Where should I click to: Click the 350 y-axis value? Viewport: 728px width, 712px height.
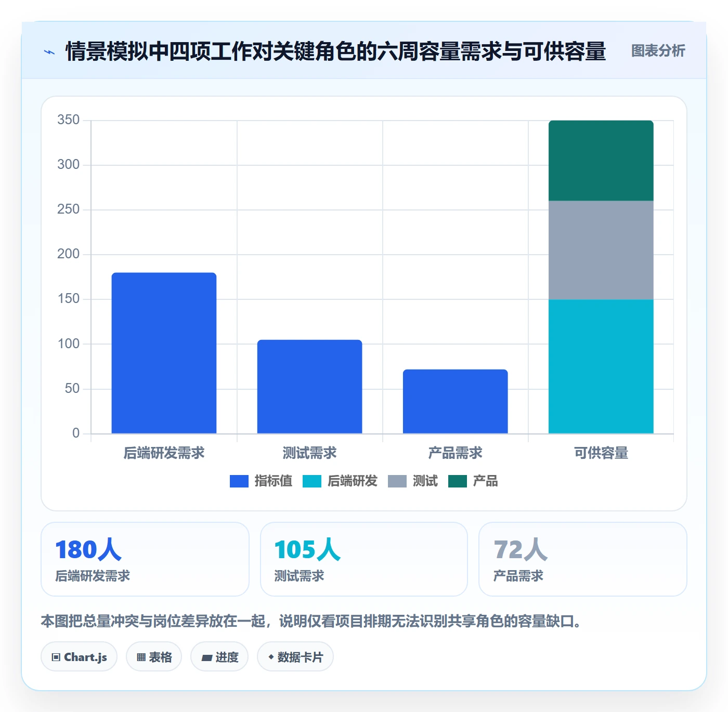68,120
